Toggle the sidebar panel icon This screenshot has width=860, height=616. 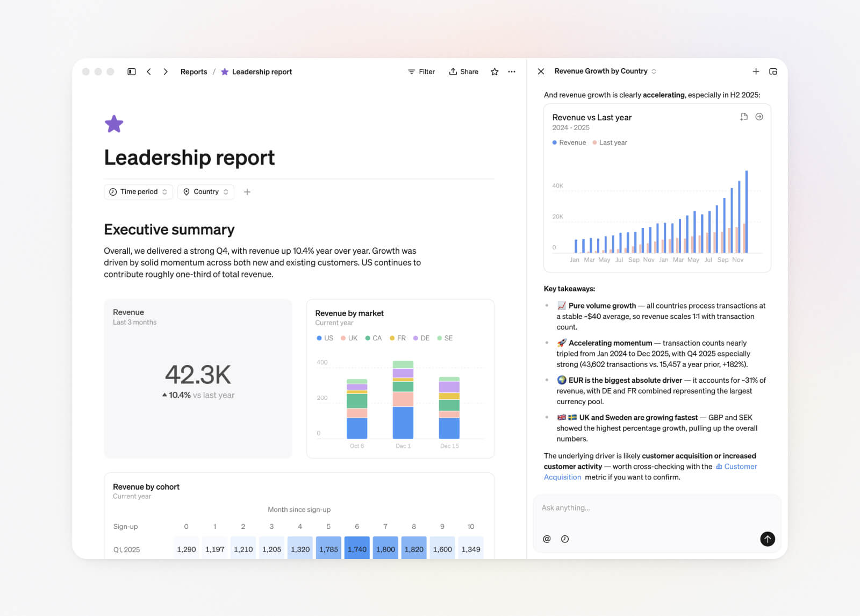(131, 71)
